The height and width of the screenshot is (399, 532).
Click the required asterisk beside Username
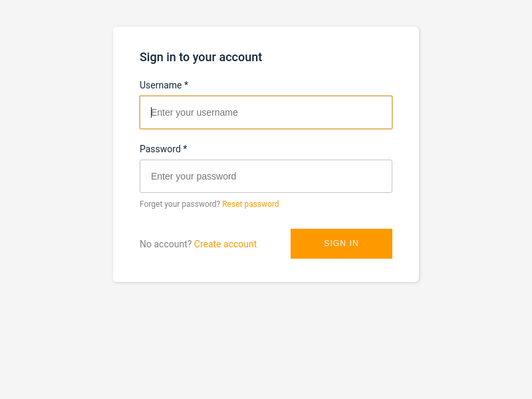coord(186,84)
